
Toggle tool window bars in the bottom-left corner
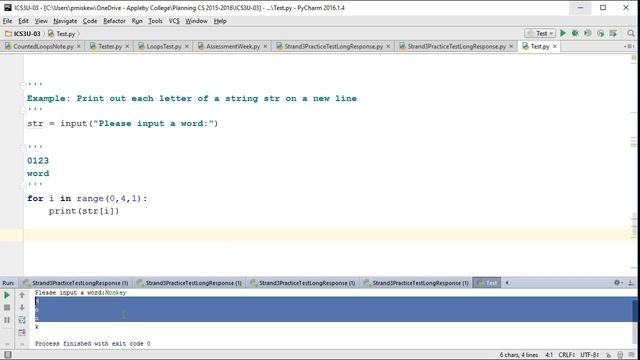coord(8,355)
